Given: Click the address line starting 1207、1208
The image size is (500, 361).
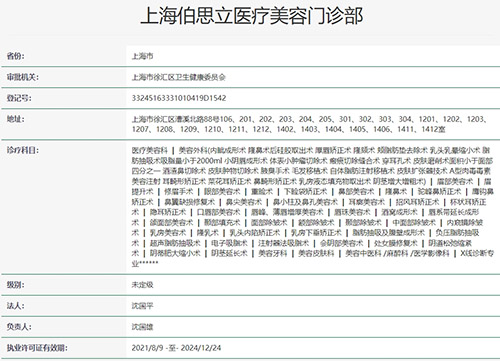Looking at the screenshot, I should 288,129.
